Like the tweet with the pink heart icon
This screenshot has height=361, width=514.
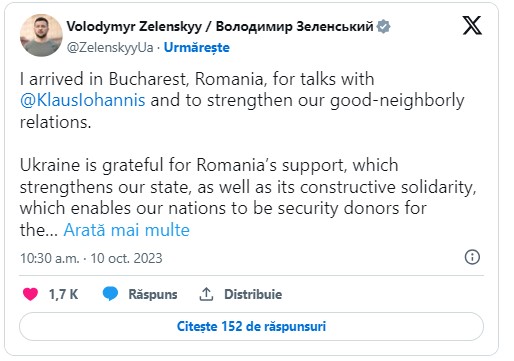point(30,294)
